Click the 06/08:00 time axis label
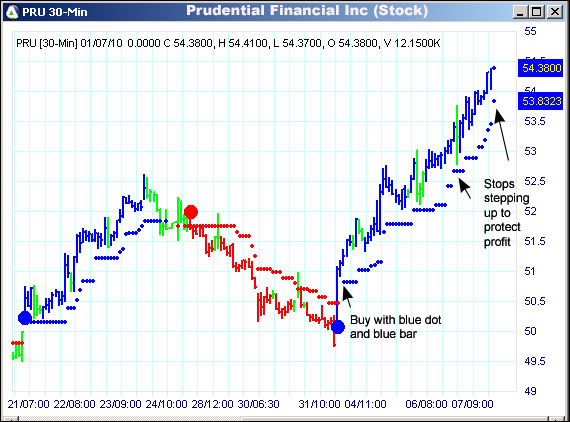This screenshot has height=422, width=570. 426,404
